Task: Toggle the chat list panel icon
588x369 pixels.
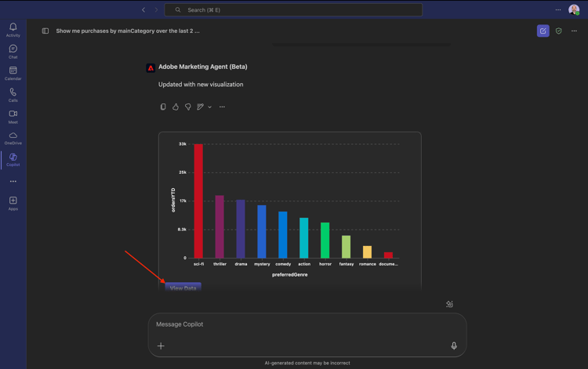Action: tap(45, 31)
